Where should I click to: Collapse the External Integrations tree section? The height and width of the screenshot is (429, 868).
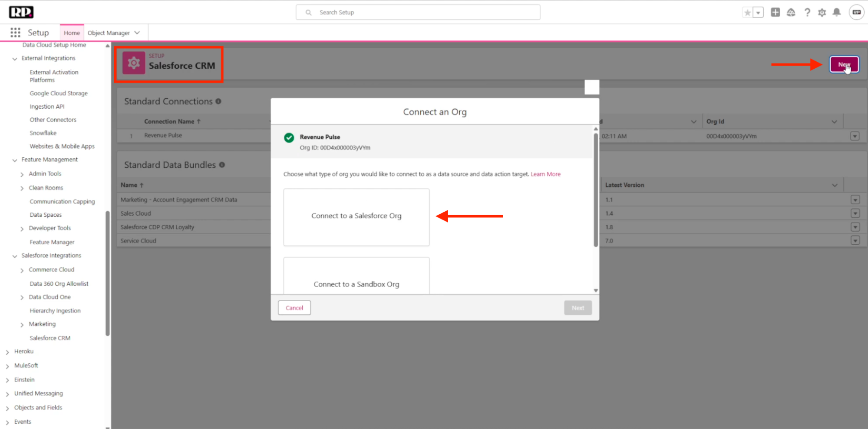pos(15,59)
